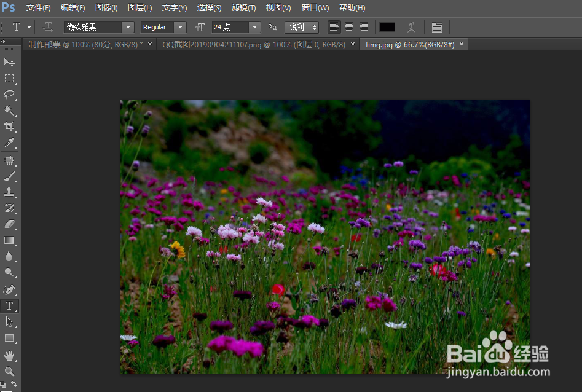Reset default foreground and background colors
582x392 pixels.
click(3, 384)
